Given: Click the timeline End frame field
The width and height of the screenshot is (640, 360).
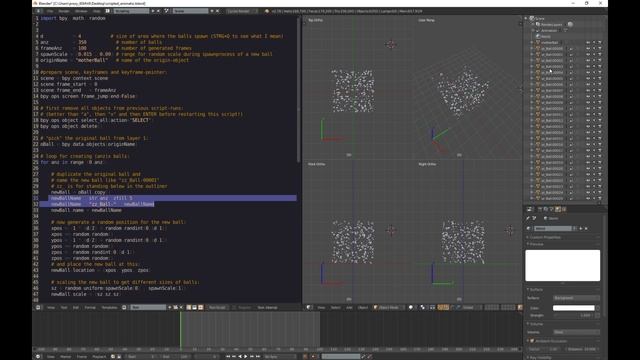Looking at the screenshot, I should pyautogui.click(x=176, y=356).
